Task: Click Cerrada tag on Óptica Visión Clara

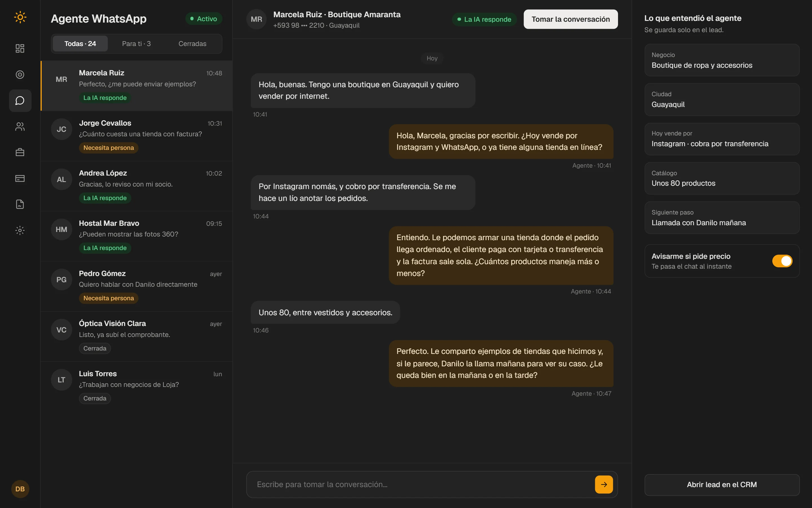Action: [95, 349]
